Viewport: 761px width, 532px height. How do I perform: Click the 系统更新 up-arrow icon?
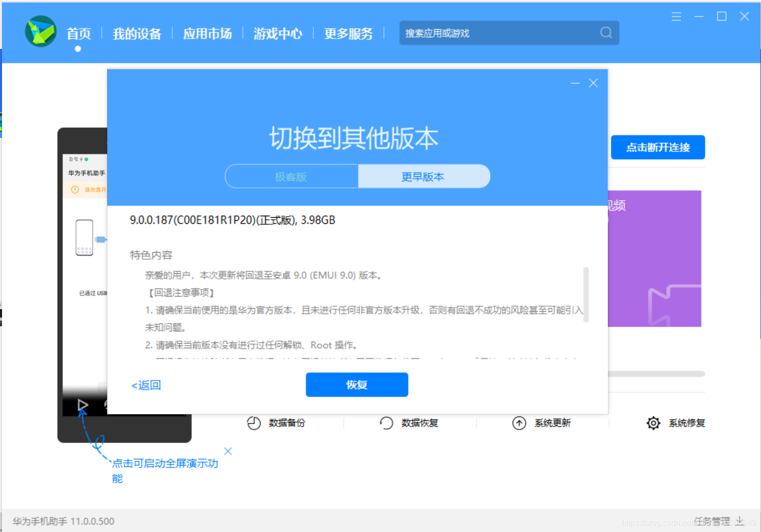point(519,423)
